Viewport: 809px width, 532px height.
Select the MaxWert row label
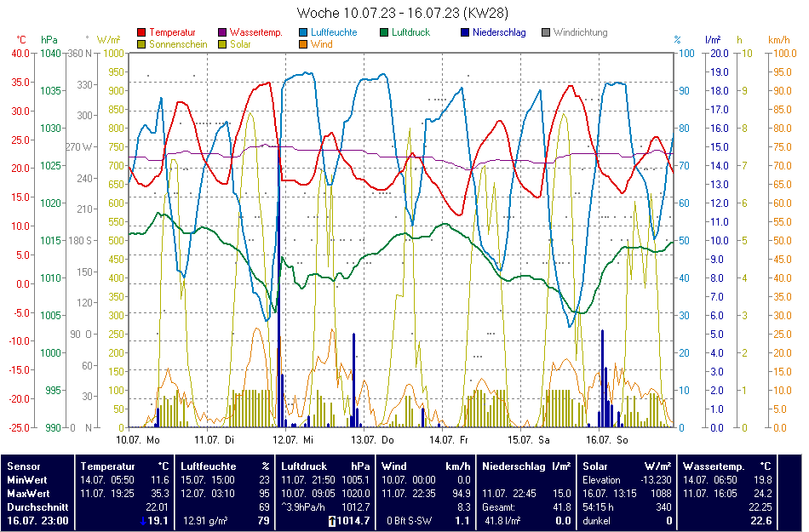pos(27,493)
